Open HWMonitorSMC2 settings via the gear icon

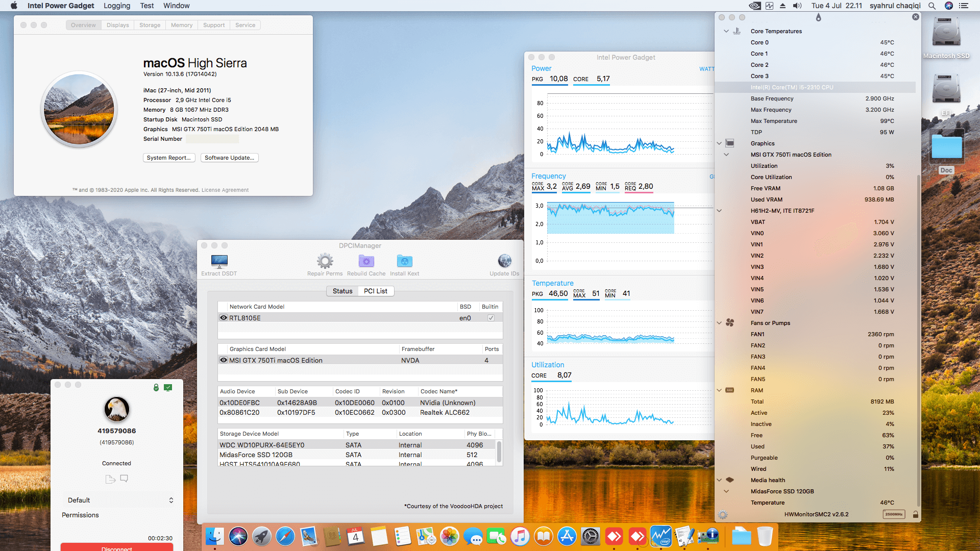[723, 515]
